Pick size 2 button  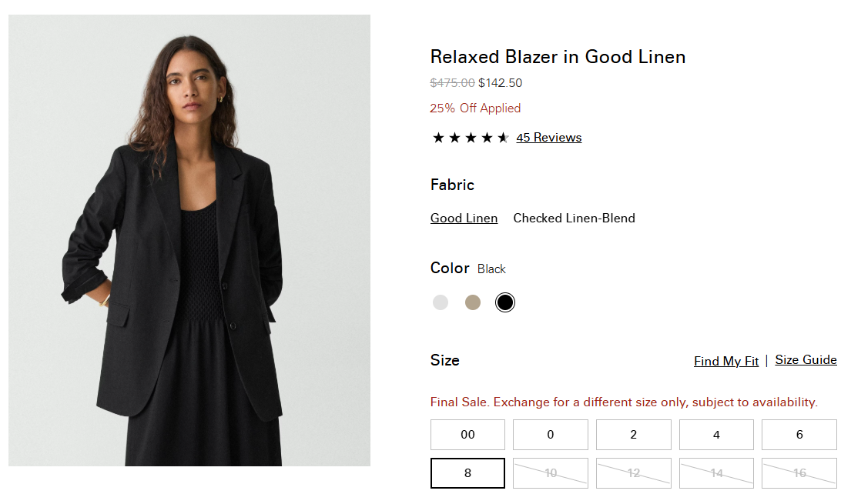[x=633, y=435]
